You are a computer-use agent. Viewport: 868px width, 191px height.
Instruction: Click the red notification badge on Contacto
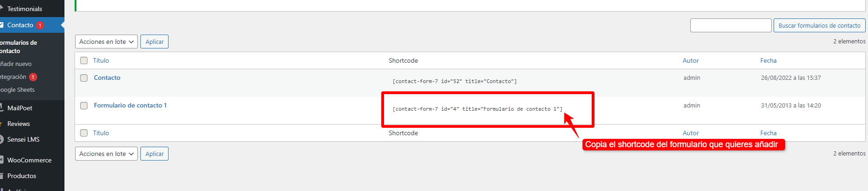click(x=40, y=25)
